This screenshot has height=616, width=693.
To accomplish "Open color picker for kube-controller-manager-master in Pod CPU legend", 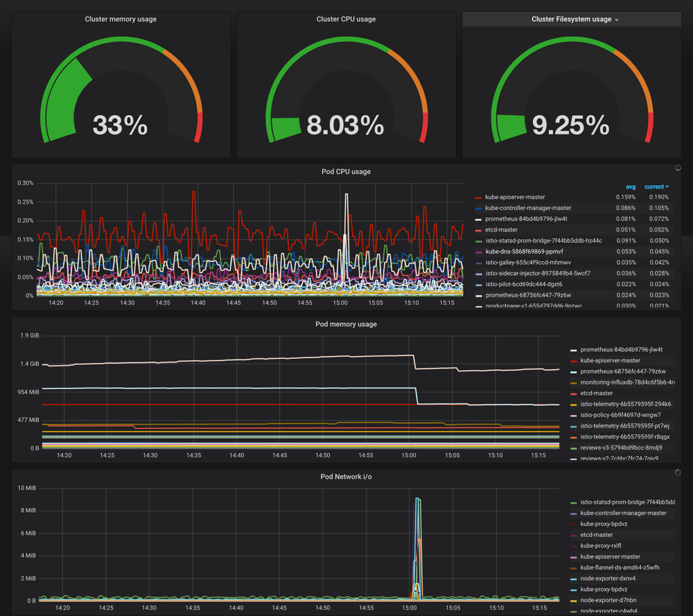I will [x=478, y=208].
